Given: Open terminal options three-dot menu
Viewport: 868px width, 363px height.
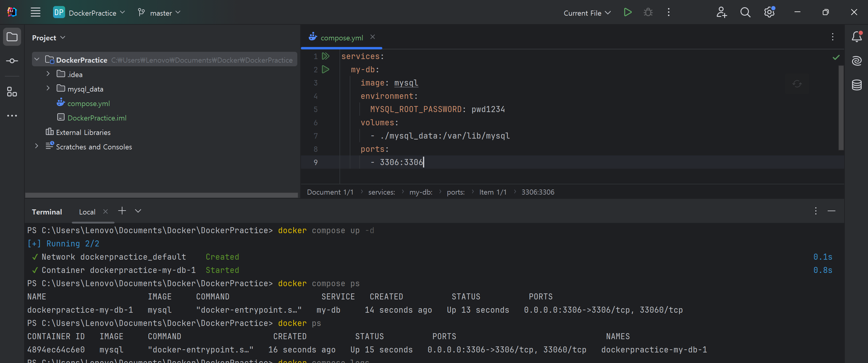Looking at the screenshot, I should (x=816, y=211).
